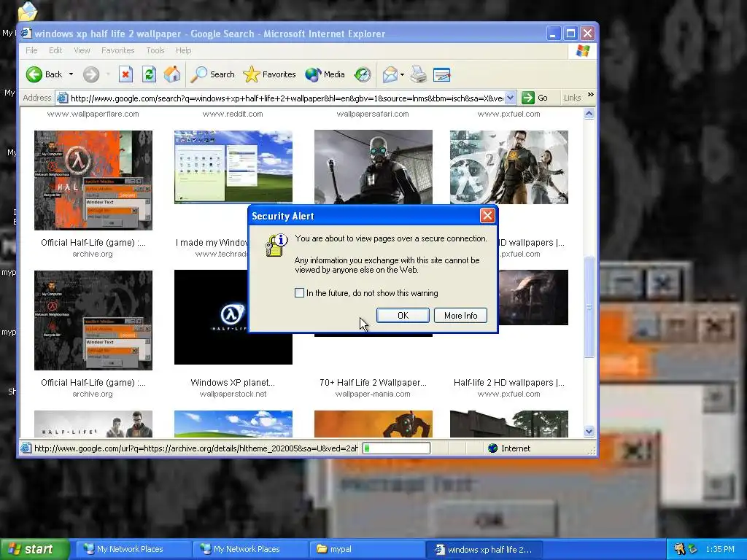Click the vertical scrollbar thumb
Image resolution: width=747 pixels, height=560 pixels.
589,307
